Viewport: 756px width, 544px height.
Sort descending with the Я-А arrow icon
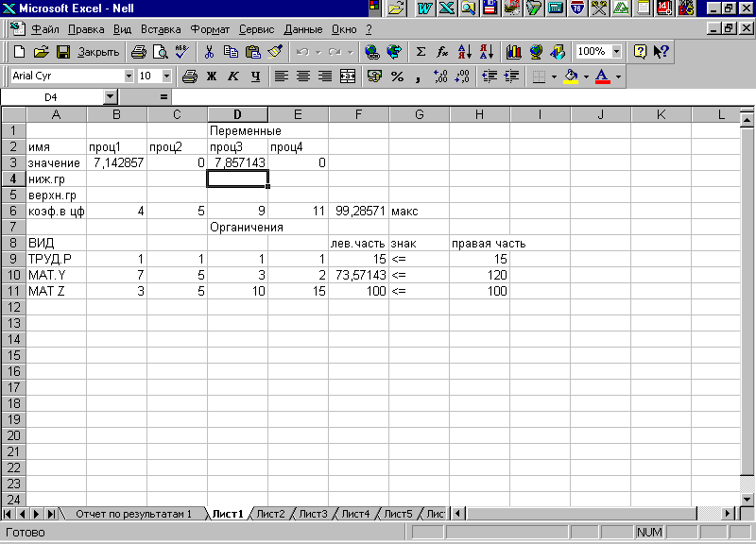(x=487, y=52)
